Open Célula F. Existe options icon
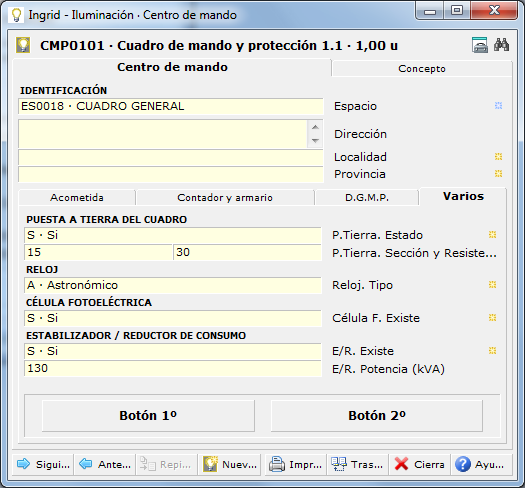Image resolution: width=525 pixels, height=488 pixels. [492, 318]
